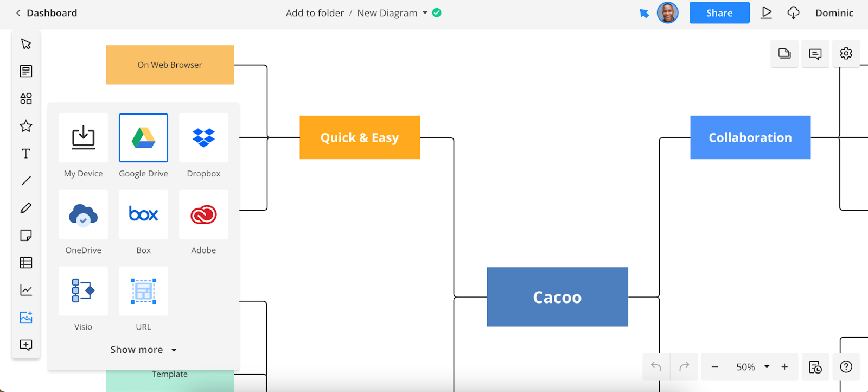Click the blue Share button

point(719,13)
